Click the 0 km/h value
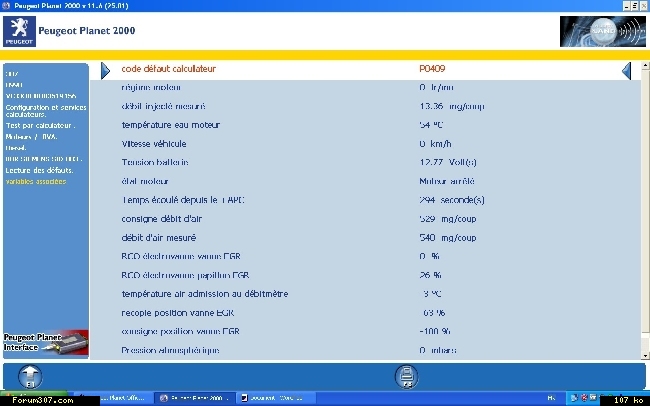The height and width of the screenshot is (406, 650). [x=435, y=144]
